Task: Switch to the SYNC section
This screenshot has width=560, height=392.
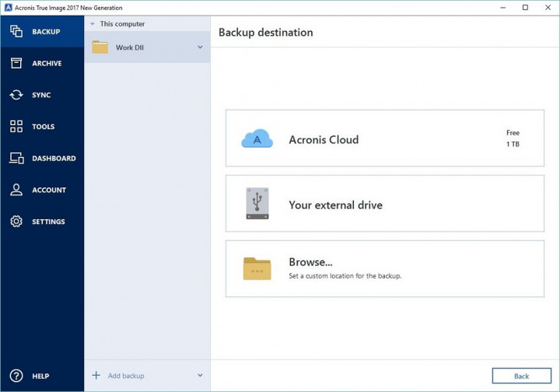Action: coord(42,95)
